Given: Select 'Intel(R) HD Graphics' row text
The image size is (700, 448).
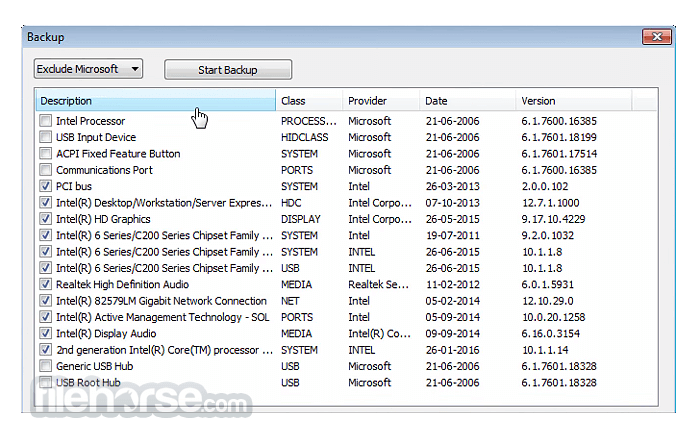Looking at the screenshot, I should pos(103,219).
